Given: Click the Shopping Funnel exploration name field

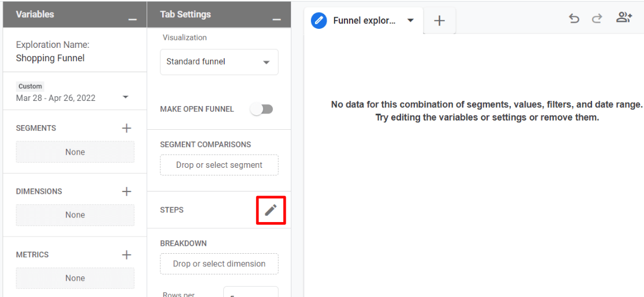Looking at the screenshot, I should tap(50, 58).
